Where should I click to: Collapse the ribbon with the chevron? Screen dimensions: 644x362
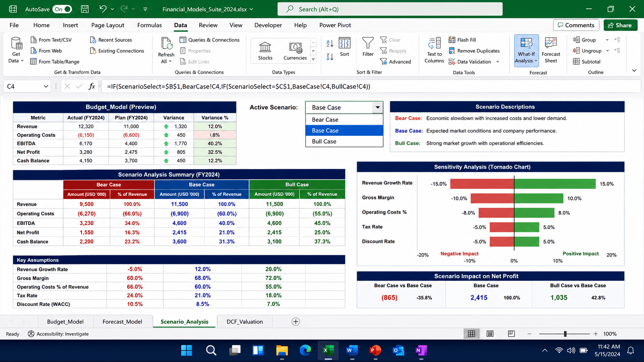[x=634, y=70]
